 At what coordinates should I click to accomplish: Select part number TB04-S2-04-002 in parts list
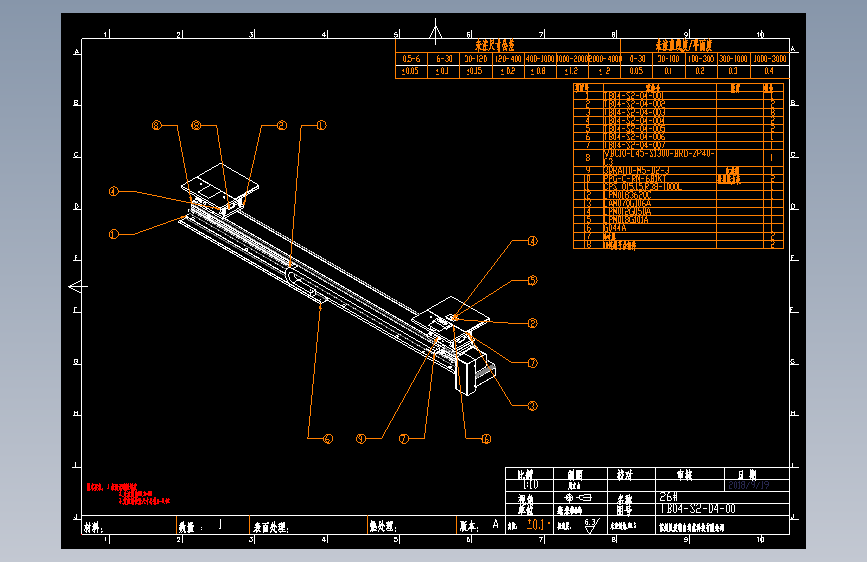[x=634, y=103]
